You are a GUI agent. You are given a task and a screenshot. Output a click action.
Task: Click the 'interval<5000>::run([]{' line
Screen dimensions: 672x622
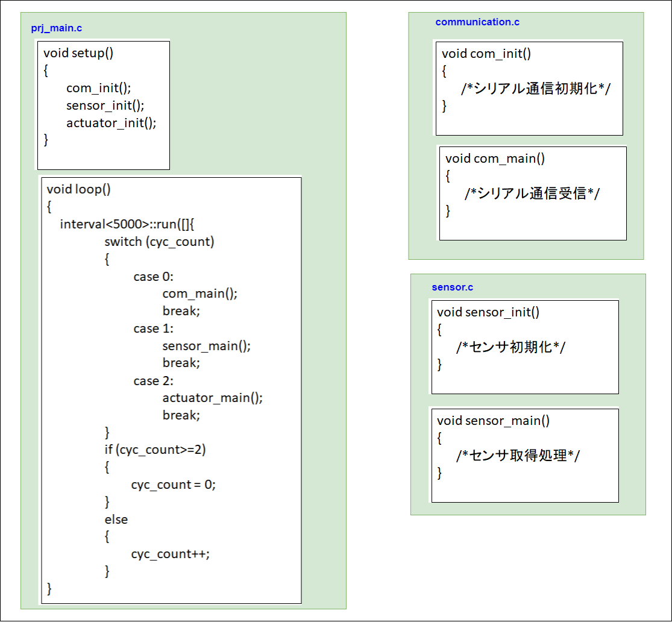[127, 224]
